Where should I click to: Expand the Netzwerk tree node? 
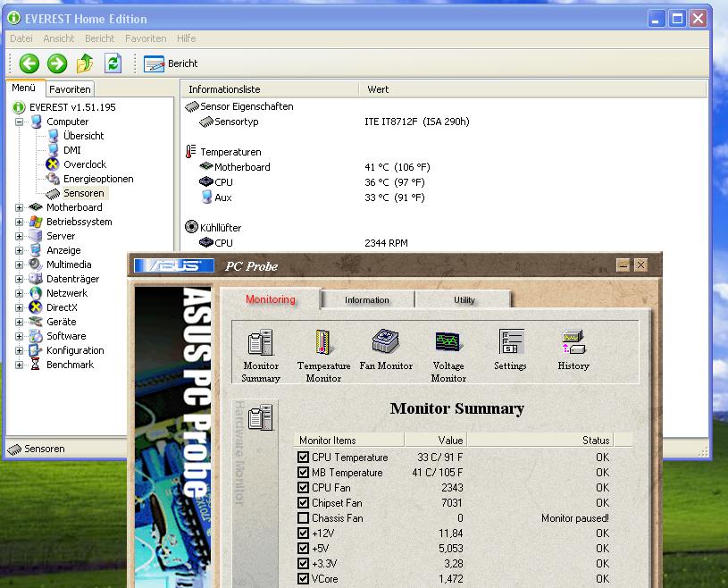point(19,293)
